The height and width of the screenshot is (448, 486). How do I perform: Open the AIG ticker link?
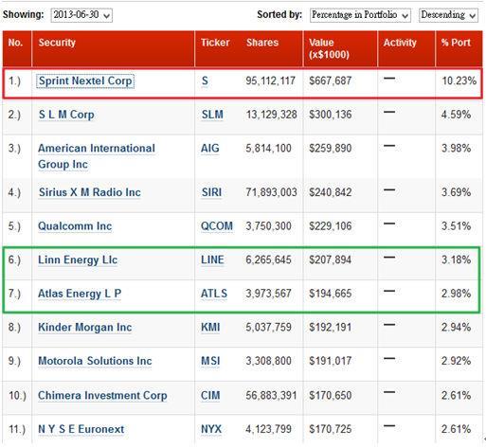pos(209,148)
